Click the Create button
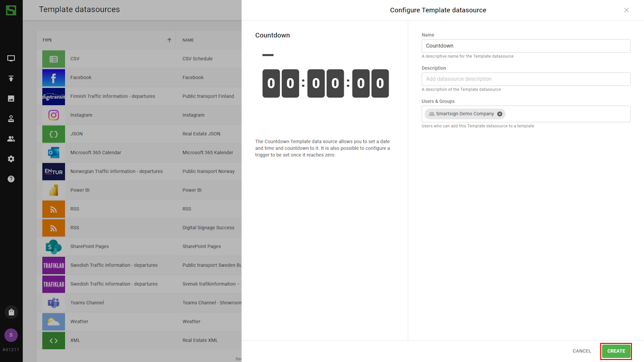The height and width of the screenshot is (362, 644). point(616,351)
